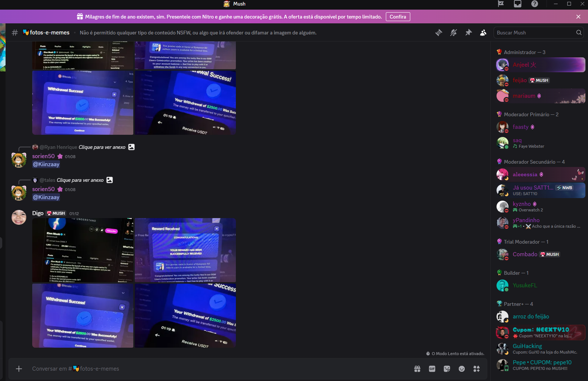The image size is (588, 381).
Task: Open member saq listening to Faye Webster
Action: (x=541, y=143)
